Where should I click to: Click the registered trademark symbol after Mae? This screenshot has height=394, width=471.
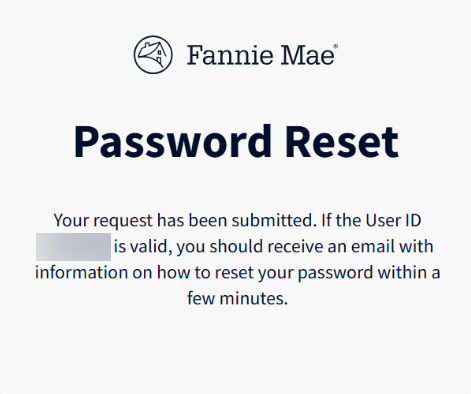336,46
